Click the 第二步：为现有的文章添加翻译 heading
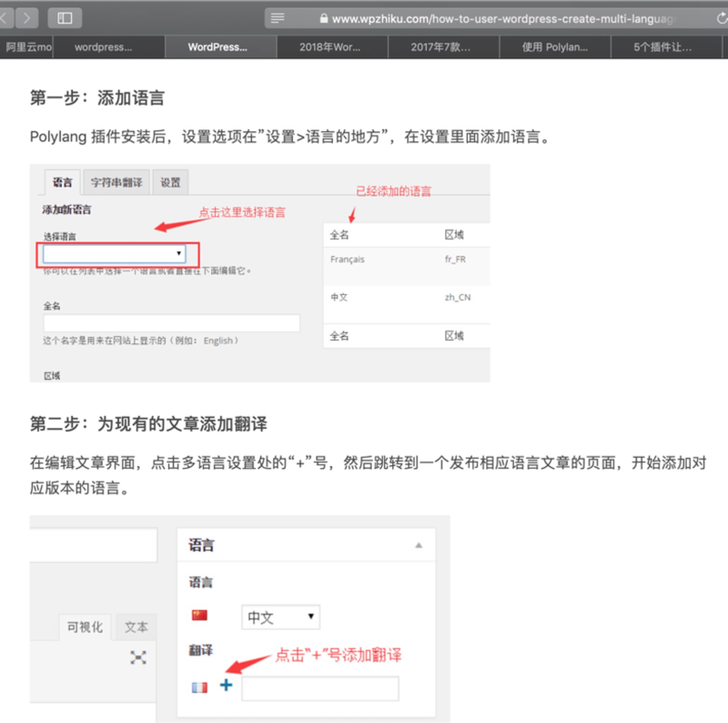The width and height of the screenshot is (728, 723). coord(148,424)
